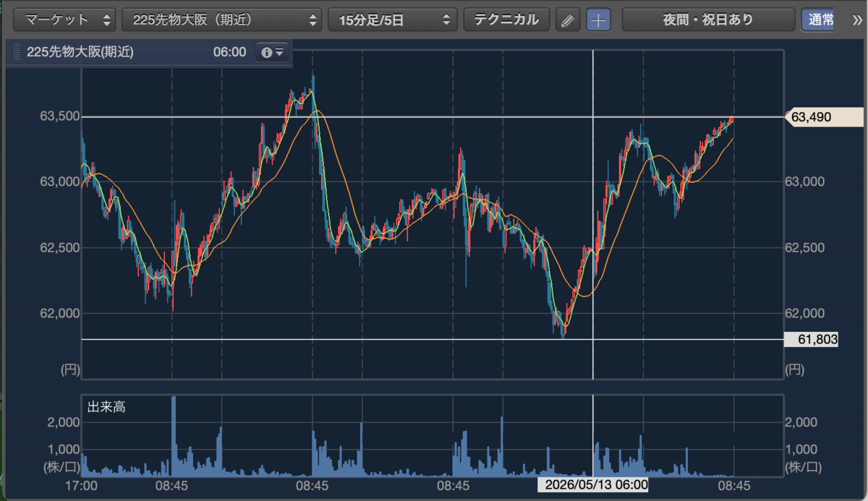Viewport: 868px width, 501px height.
Task: Click the right axis 63,000 price label
Action: coord(806,181)
